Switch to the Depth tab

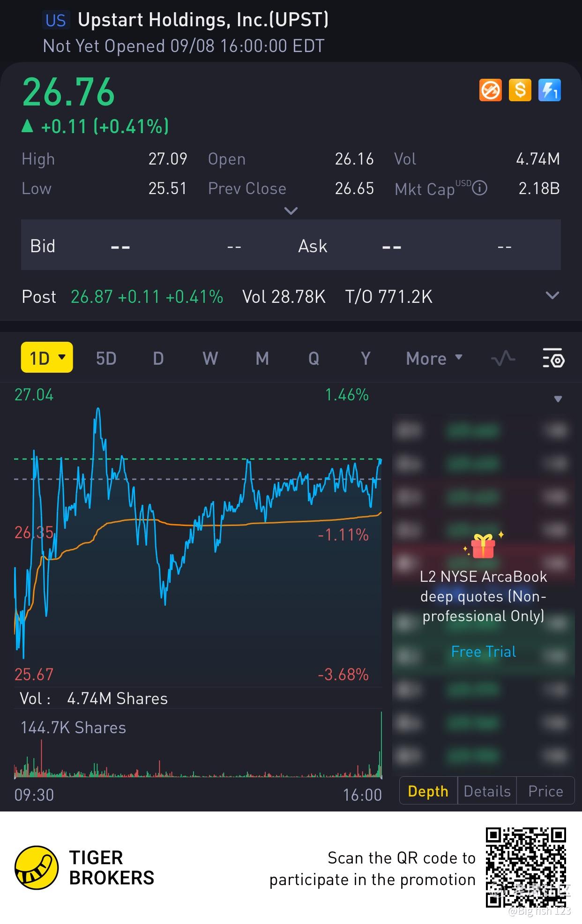point(428,791)
